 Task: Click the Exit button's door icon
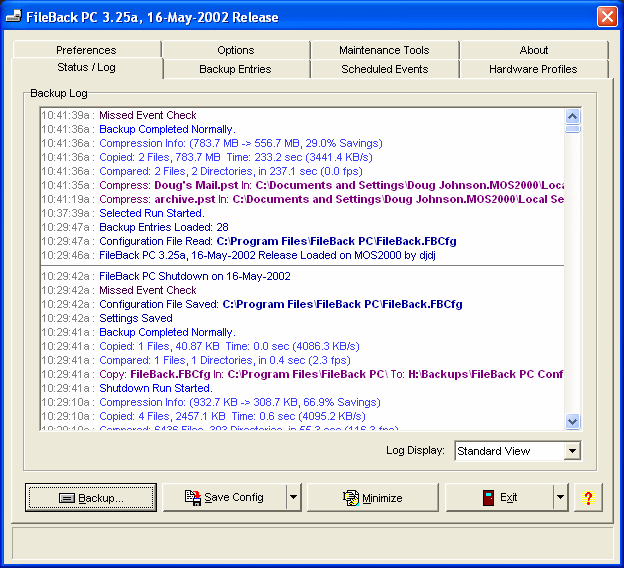488,498
